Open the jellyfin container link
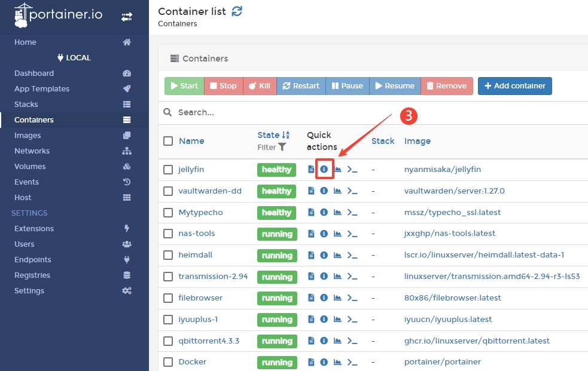Screen dimensions: 588x371 [191, 169]
